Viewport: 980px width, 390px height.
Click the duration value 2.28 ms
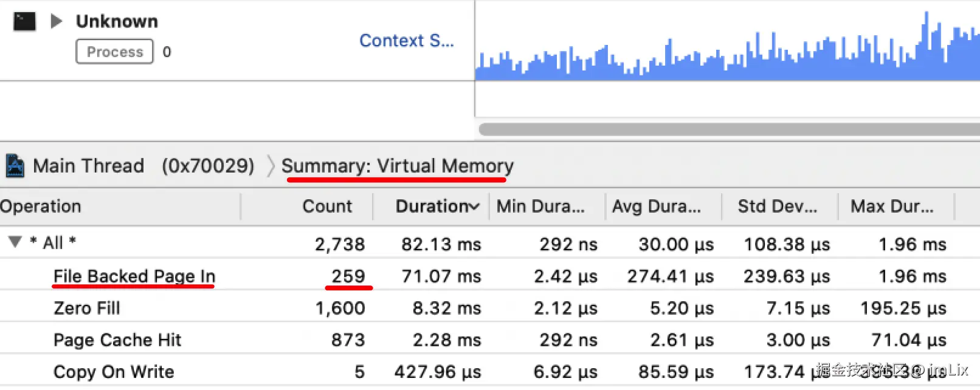(x=447, y=340)
